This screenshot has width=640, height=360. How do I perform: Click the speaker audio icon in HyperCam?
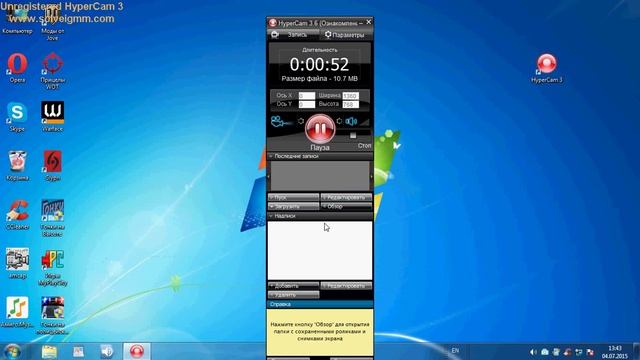[351, 121]
